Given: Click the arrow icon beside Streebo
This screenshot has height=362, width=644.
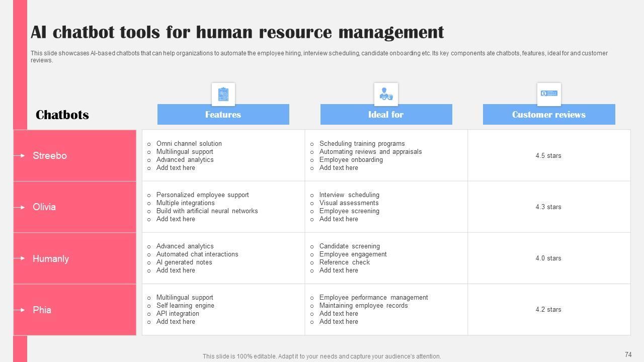Looking at the screenshot, I should click(x=20, y=156).
